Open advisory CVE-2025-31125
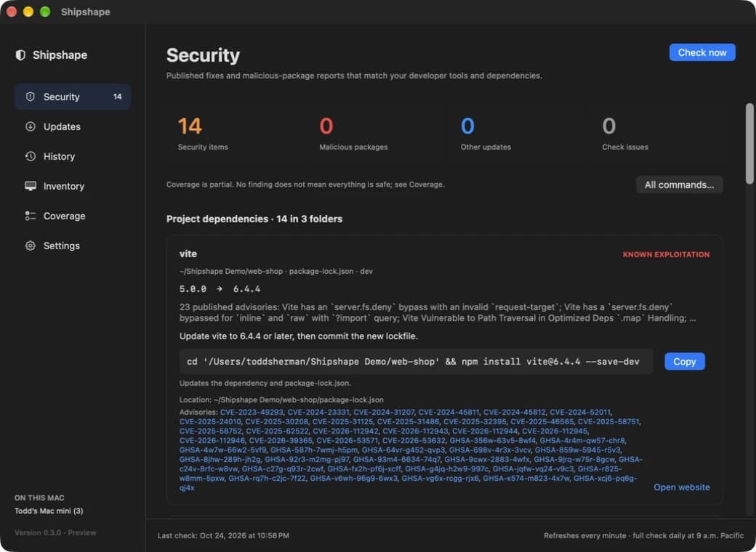This screenshot has width=756, height=552. 343,421
